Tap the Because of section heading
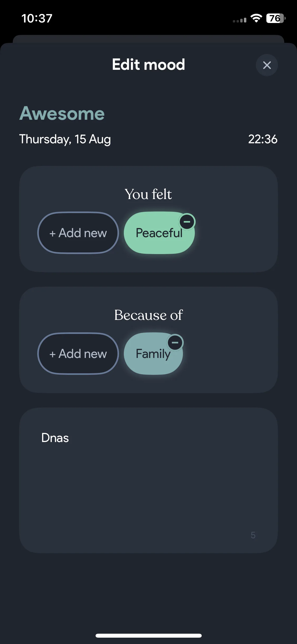Viewport: 297px width, 644px height. [148, 315]
